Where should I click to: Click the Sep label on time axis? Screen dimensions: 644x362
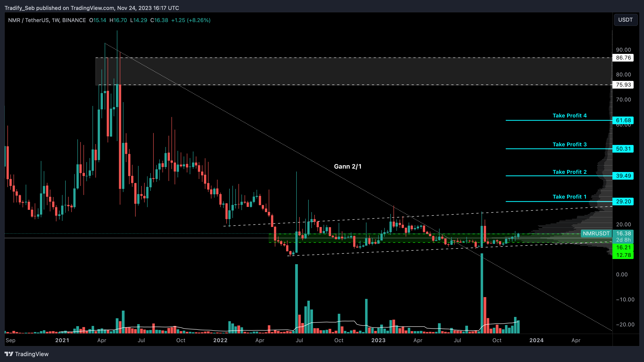(11, 340)
